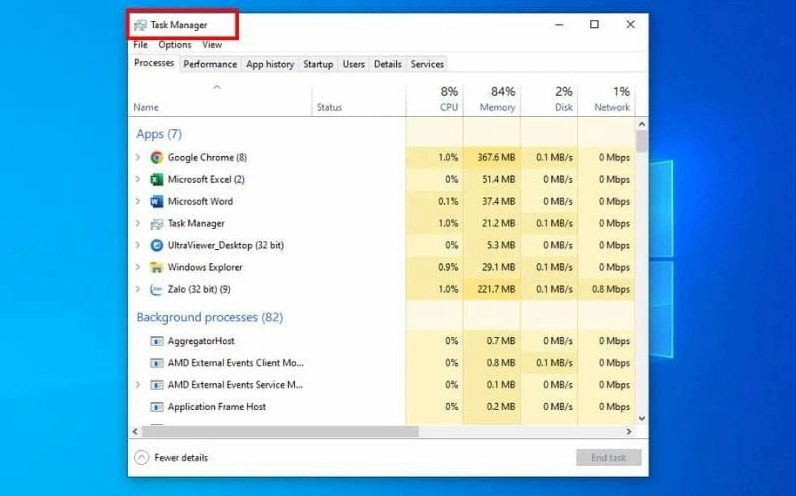Open the File menu
This screenshot has width=796, height=496.
pos(140,45)
